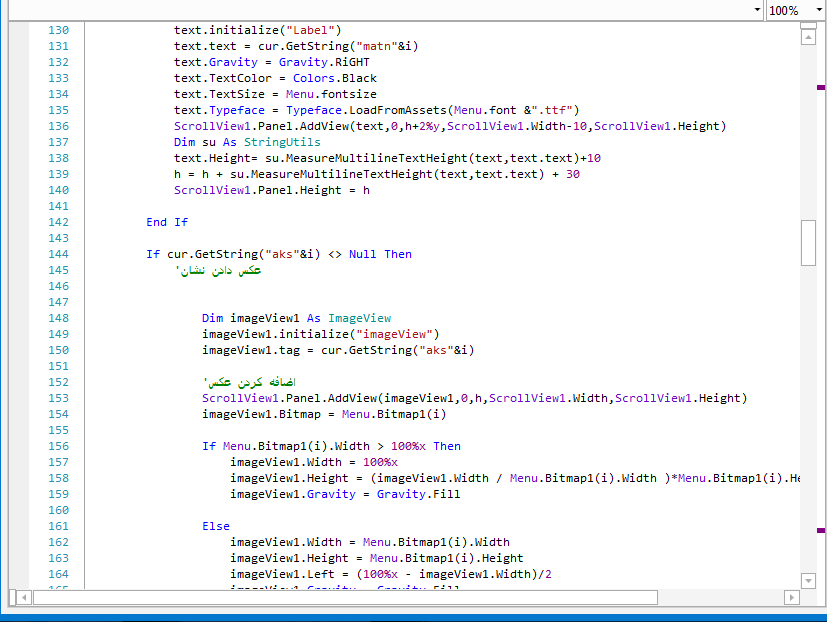The width and height of the screenshot is (827, 622).
Task: Open the dropdown left of the zoom box
Action: [755, 10]
